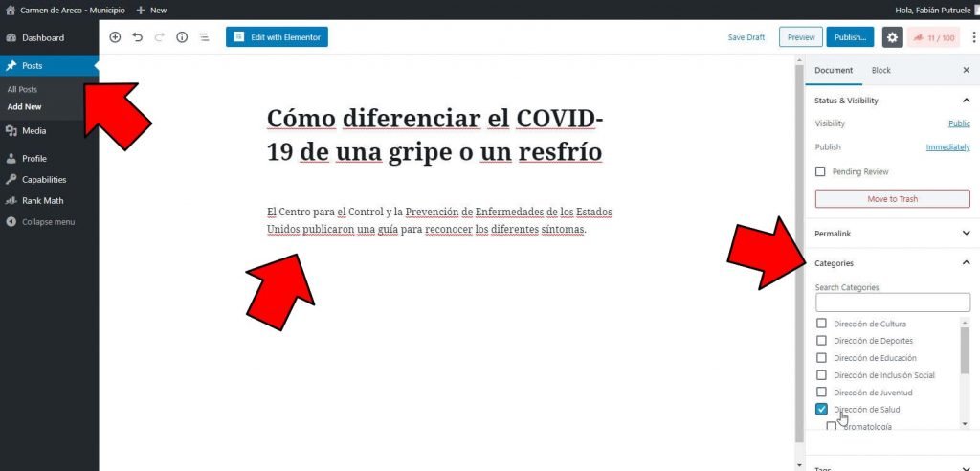Open Dashboard menu item

(x=43, y=37)
